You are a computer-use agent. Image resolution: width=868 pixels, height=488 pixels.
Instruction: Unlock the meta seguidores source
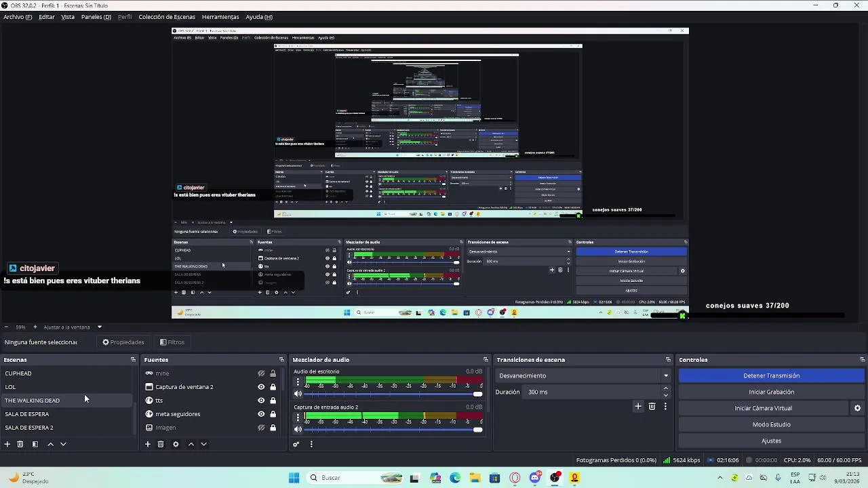click(x=273, y=414)
